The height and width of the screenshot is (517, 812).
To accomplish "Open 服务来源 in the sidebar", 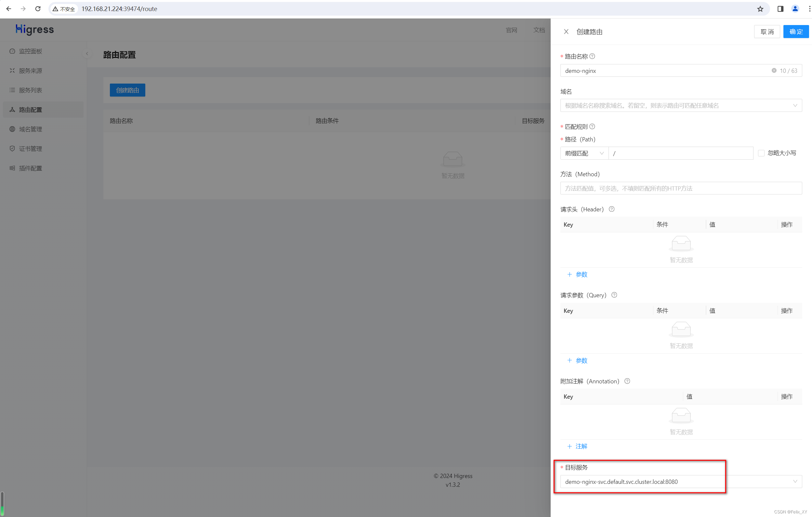I will (x=44, y=71).
